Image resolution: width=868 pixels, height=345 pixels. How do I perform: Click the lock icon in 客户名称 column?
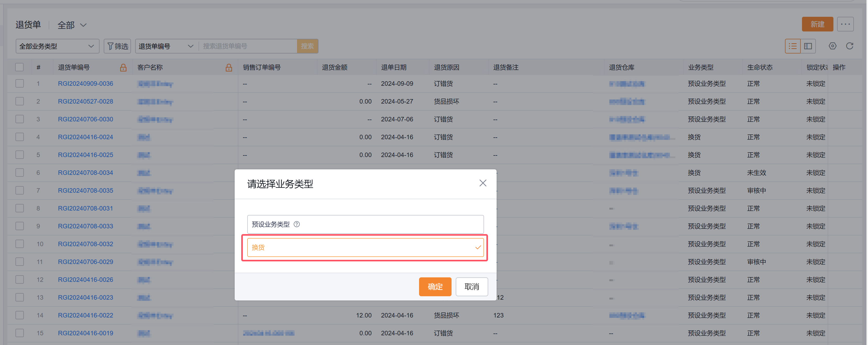tap(229, 67)
